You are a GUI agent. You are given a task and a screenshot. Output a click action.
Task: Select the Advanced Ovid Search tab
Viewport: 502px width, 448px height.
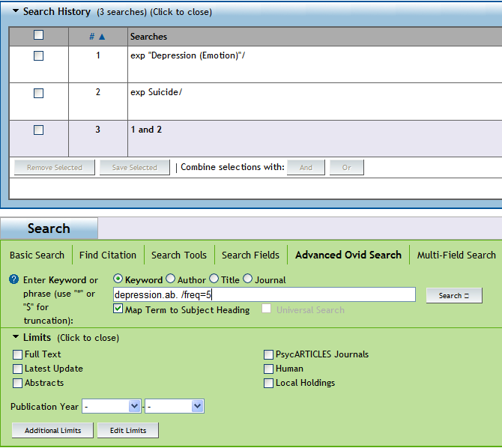coord(348,255)
